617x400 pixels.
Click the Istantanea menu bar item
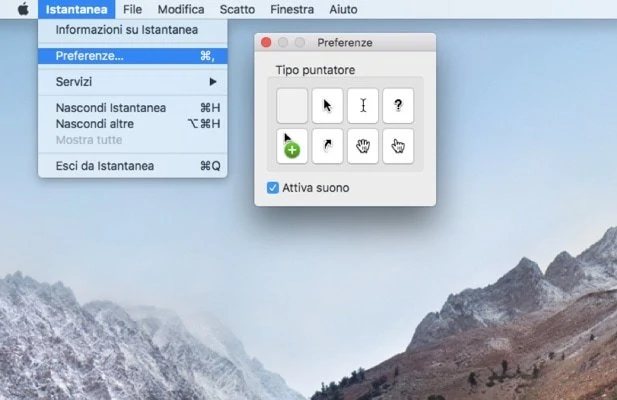77,9
